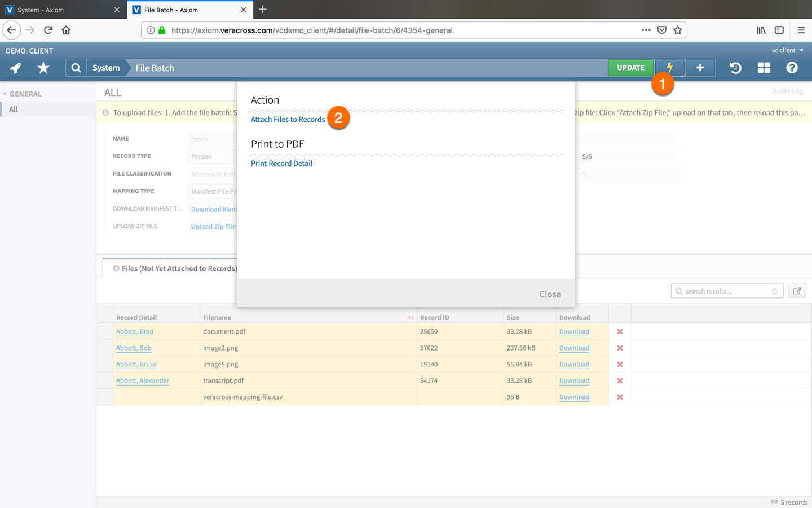Download transcript.pdf
Screen dimensions: 812x508
coord(574,381)
